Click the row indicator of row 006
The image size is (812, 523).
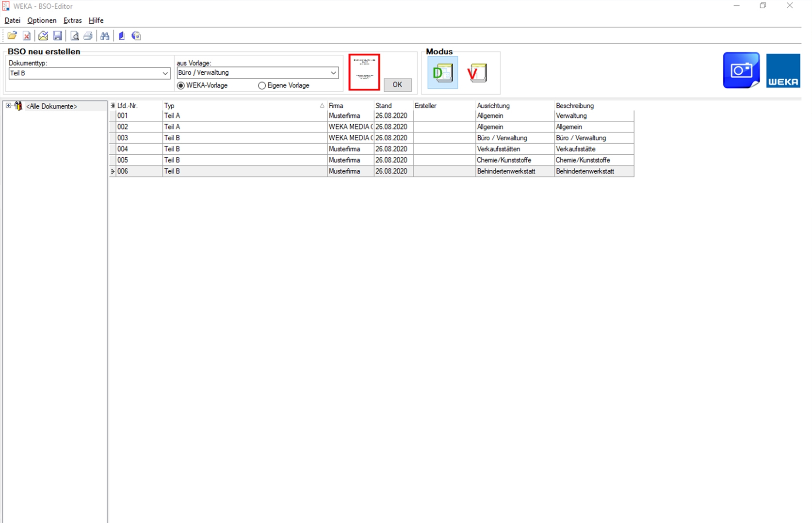click(x=113, y=171)
